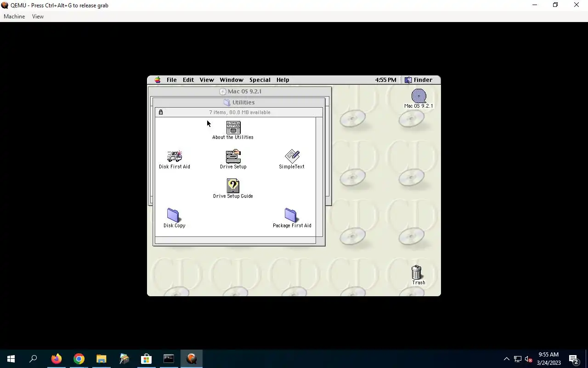Click the lock icon in Utilities header
This screenshot has width=588, height=368.
click(x=160, y=112)
